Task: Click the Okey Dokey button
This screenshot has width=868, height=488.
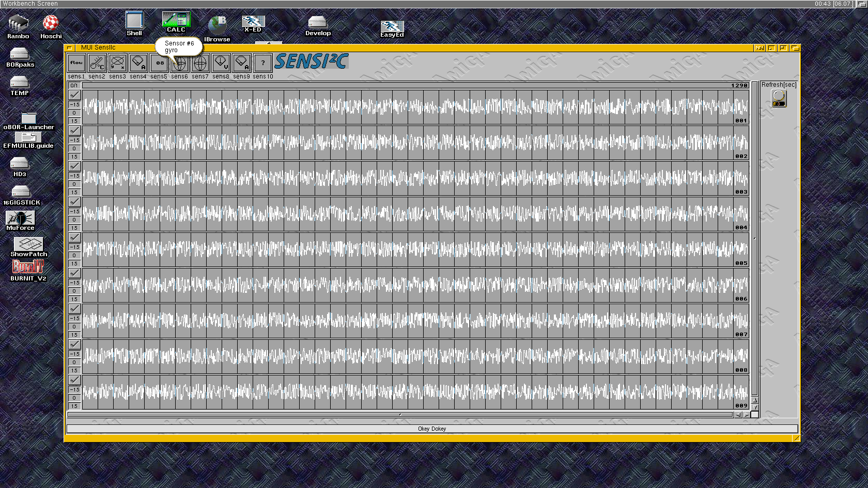Action: (432, 429)
